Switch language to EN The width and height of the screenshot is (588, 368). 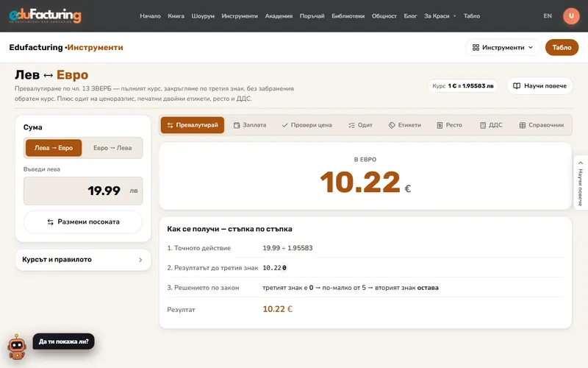point(548,15)
